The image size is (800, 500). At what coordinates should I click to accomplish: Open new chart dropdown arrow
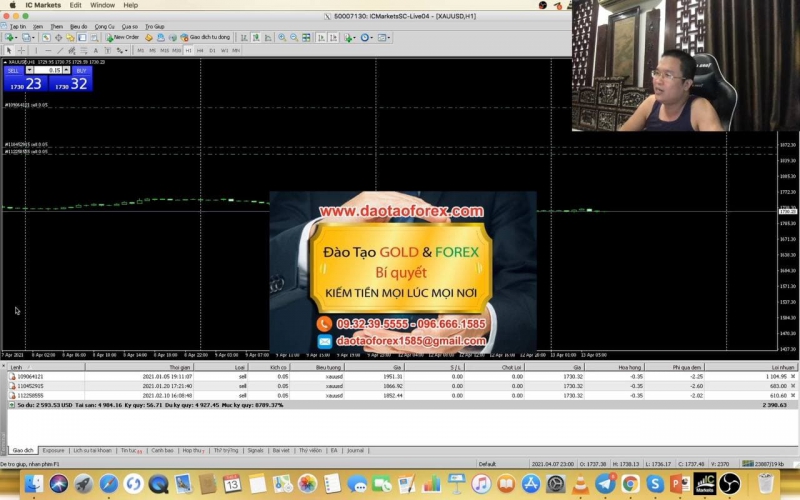[17, 37]
